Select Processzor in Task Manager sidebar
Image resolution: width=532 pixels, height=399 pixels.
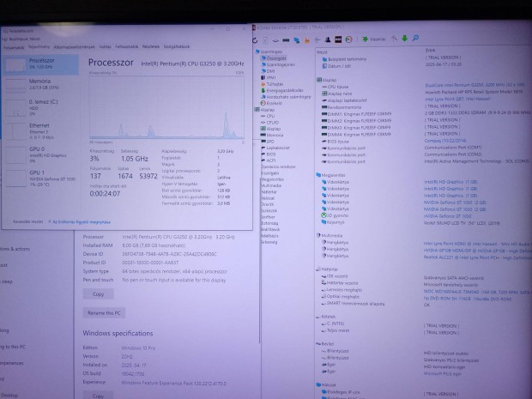coord(40,64)
